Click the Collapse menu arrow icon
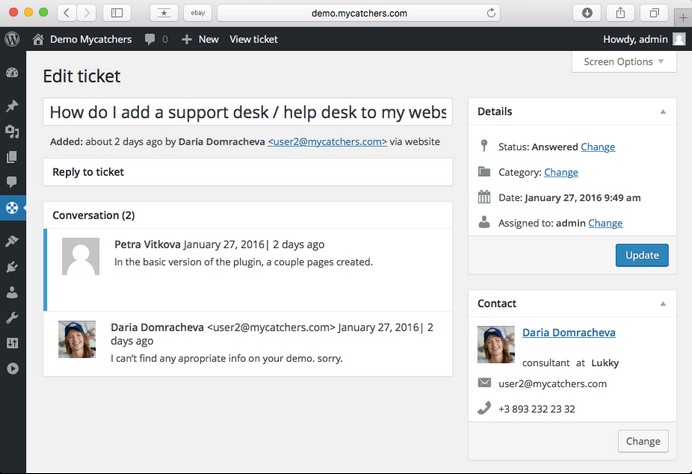This screenshot has height=474, width=692. coord(12,369)
